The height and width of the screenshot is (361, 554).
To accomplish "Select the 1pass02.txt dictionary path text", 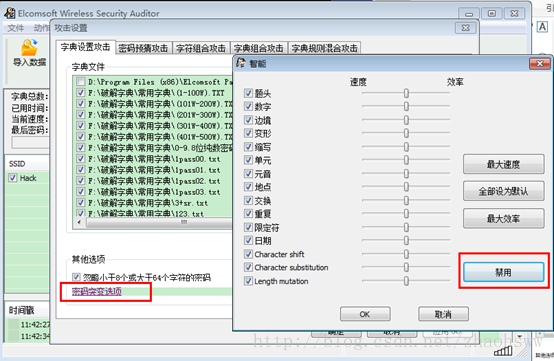I will point(154,181).
